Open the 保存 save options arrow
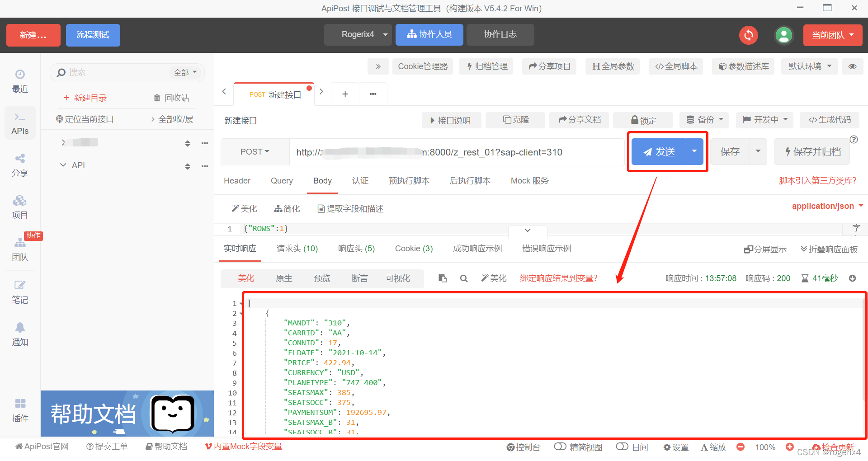This screenshot has width=868, height=461. pyautogui.click(x=758, y=151)
